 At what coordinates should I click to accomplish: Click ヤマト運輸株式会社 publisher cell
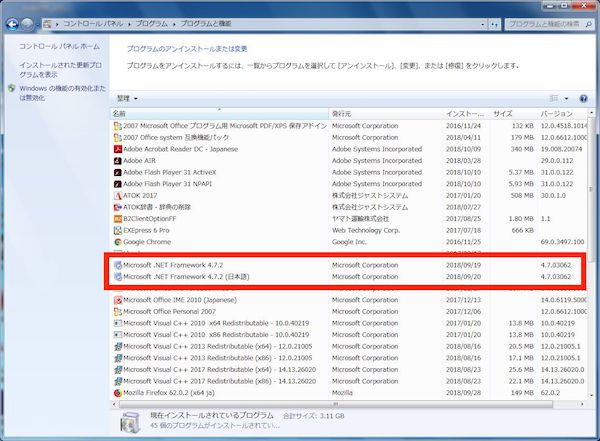tap(360, 219)
